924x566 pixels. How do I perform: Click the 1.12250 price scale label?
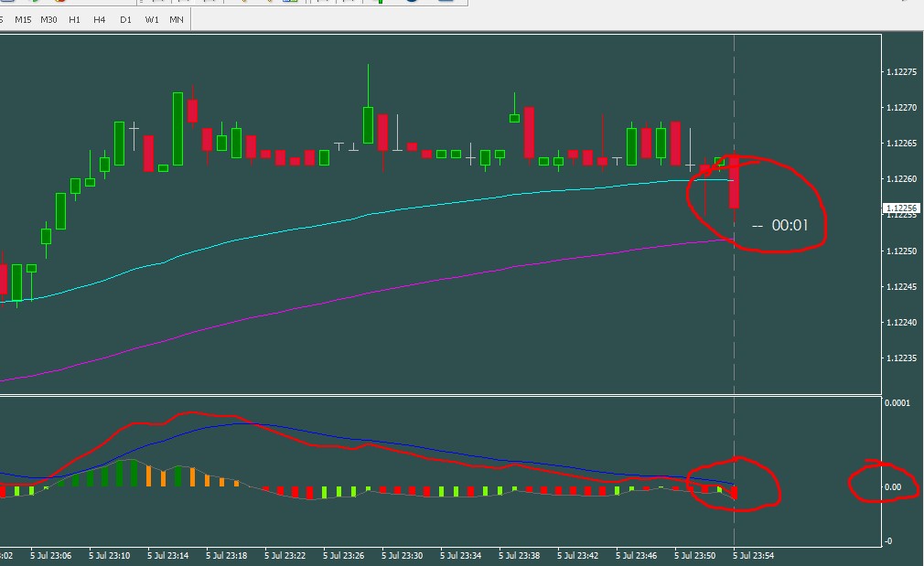pos(902,251)
